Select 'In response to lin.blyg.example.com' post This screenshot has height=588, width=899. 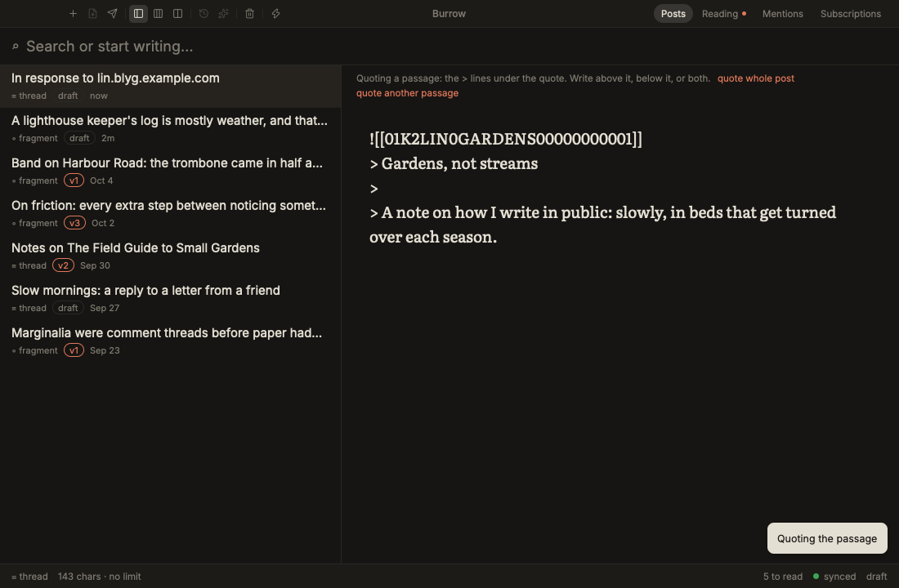click(x=170, y=86)
